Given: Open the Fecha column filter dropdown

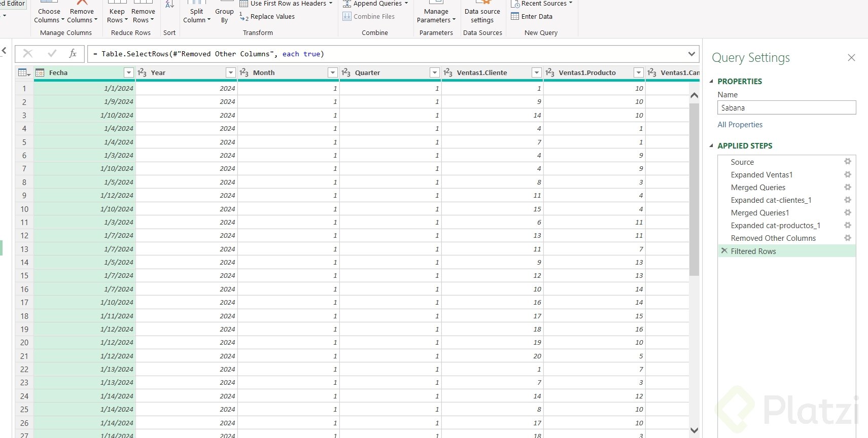Looking at the screenshot, I should pyautogui.click(x=128, y=72).
